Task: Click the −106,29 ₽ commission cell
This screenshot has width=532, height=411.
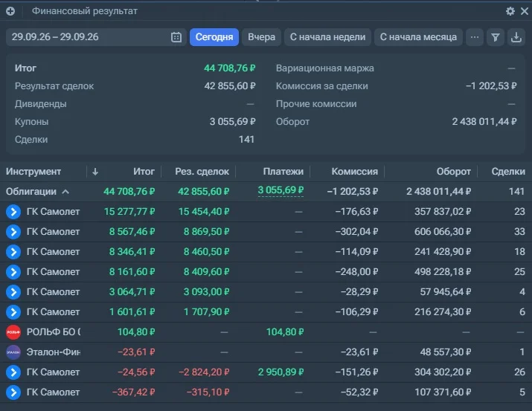Action: (356, 312)
